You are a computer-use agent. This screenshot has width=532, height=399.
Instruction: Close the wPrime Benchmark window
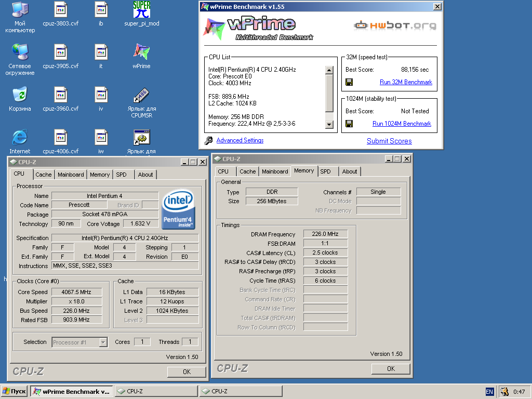437,6
